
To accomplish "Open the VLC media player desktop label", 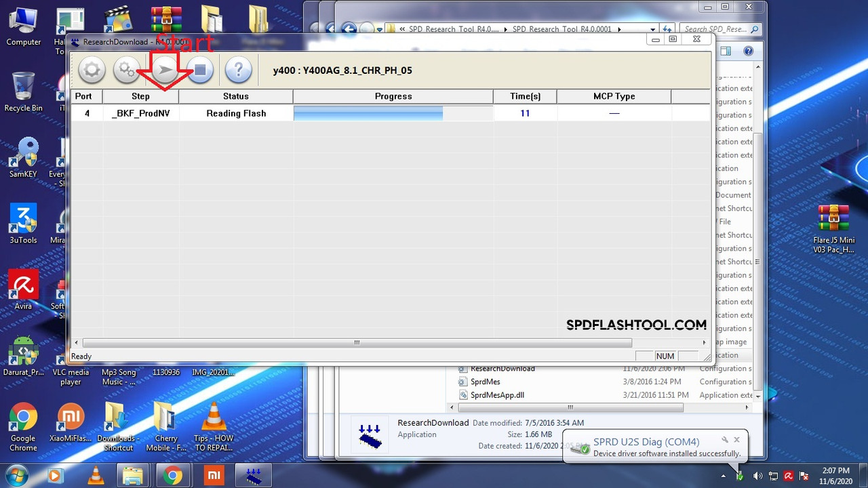I will tap(71, 377).
